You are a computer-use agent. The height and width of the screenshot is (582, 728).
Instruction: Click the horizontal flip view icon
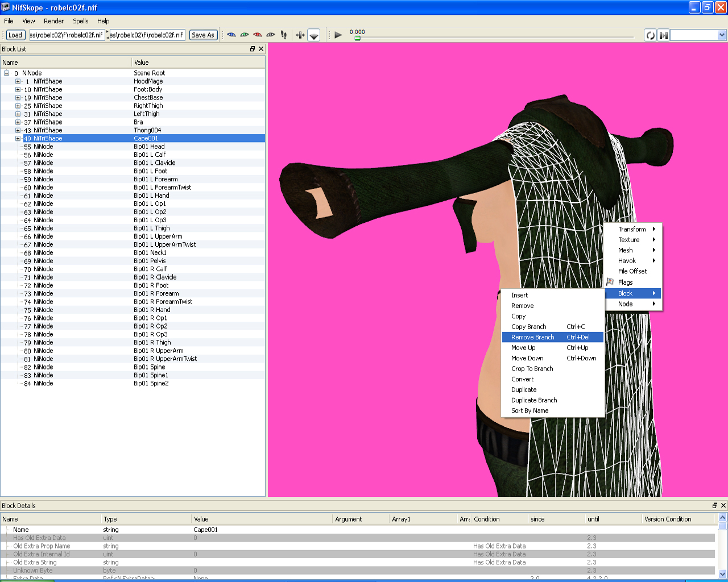300,35
